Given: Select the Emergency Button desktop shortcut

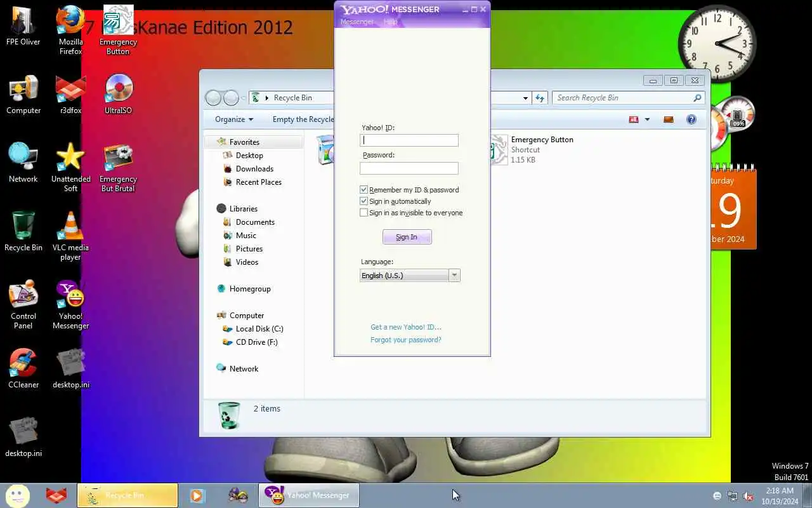Looking at the screenshot, I should [x=118, y=30].
